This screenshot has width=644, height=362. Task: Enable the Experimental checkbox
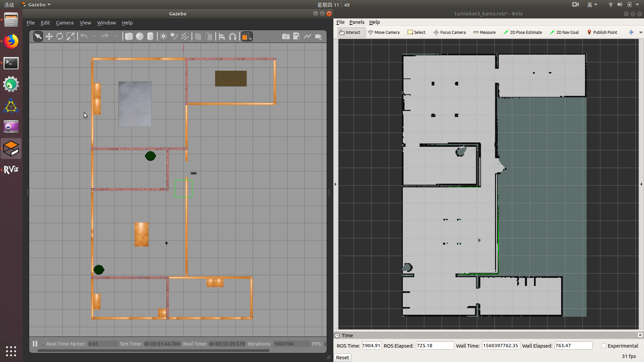coord(604,346)
